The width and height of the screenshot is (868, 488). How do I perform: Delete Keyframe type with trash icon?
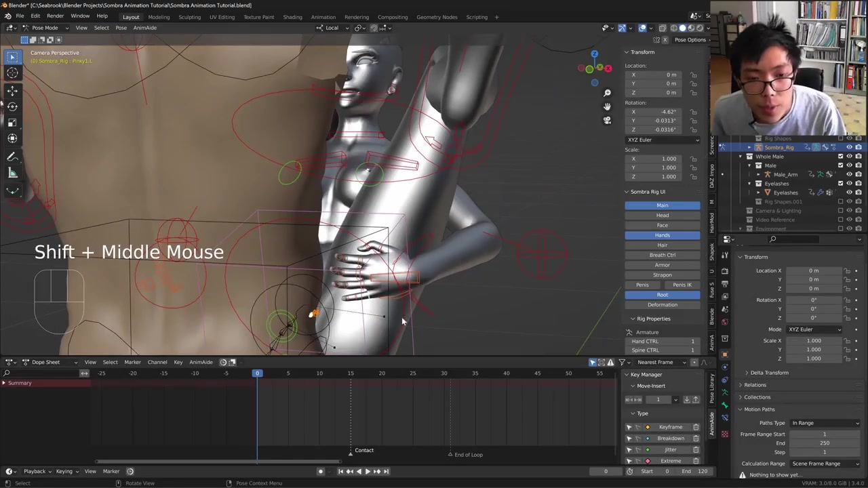[x=696, y=427]
